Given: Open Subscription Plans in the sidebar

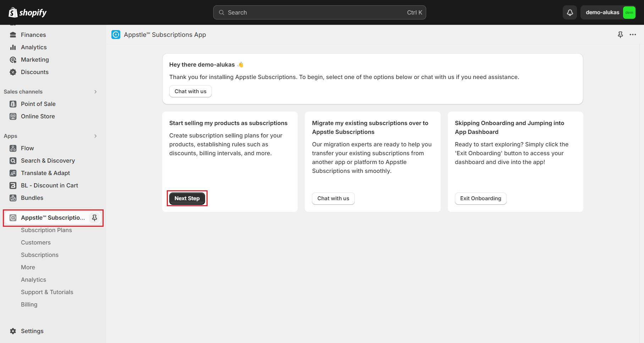Looking at the screenshot, I should point(46,230).
